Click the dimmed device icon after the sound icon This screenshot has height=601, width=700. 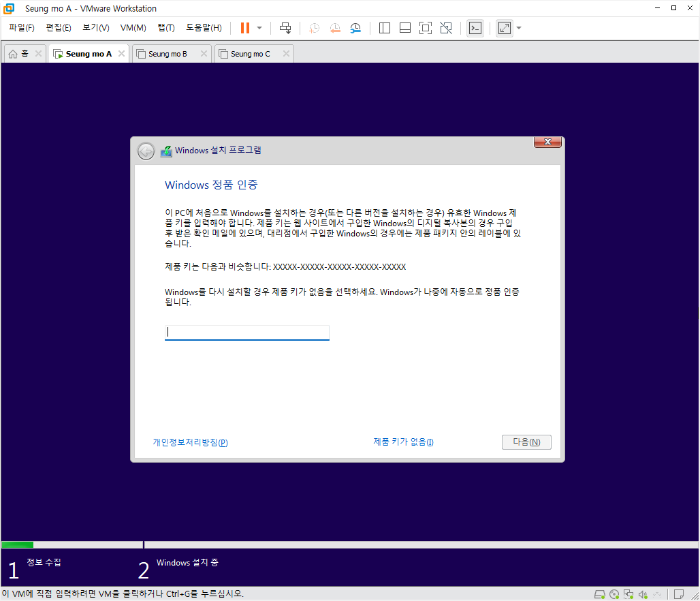[x=657, y=594]
